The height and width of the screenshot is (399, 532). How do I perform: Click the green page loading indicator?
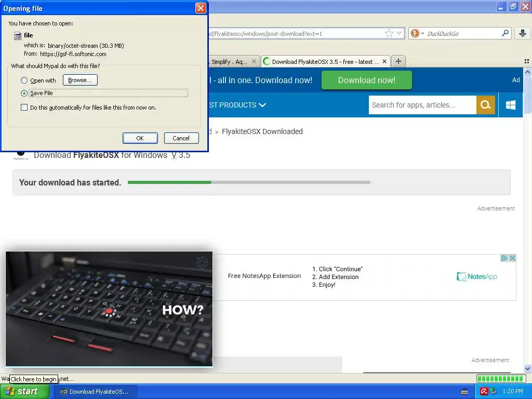[501, 378]
